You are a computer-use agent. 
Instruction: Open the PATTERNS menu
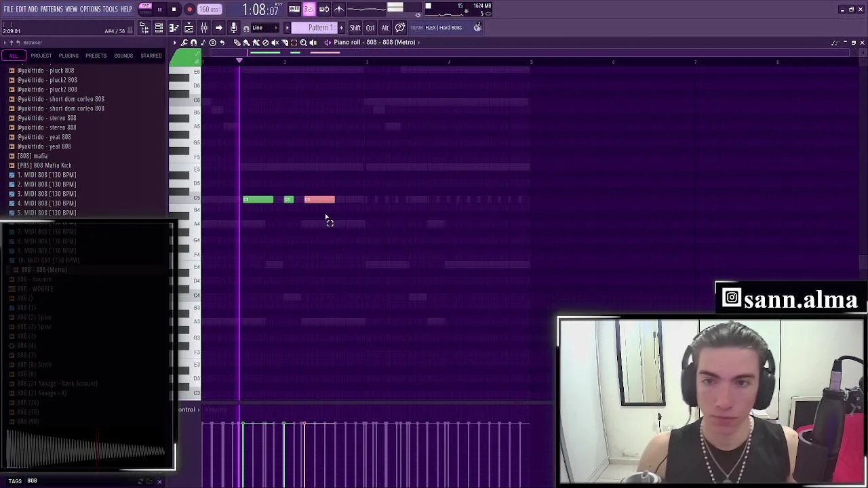(52, 9)
